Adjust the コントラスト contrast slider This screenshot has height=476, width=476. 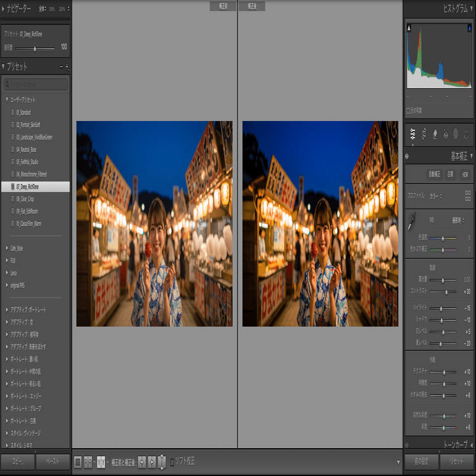point(446,292)
